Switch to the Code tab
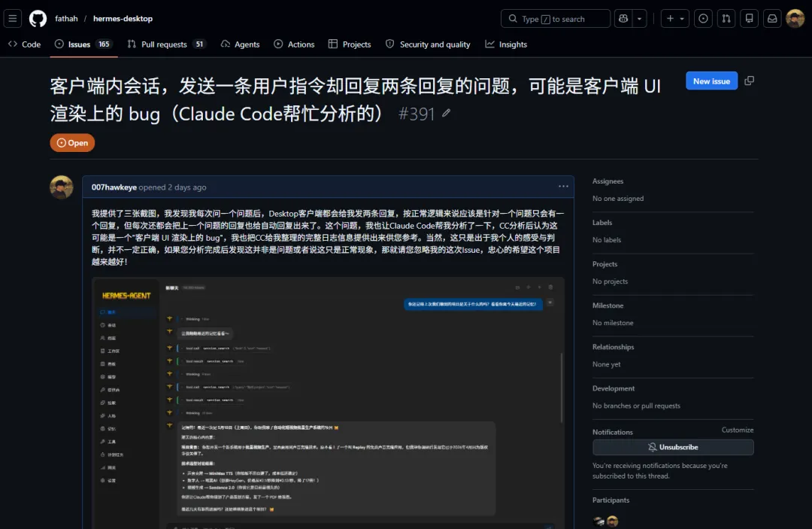Image resolution: width=812 pixels, height=529 pixels. click(x=24, y=44)
